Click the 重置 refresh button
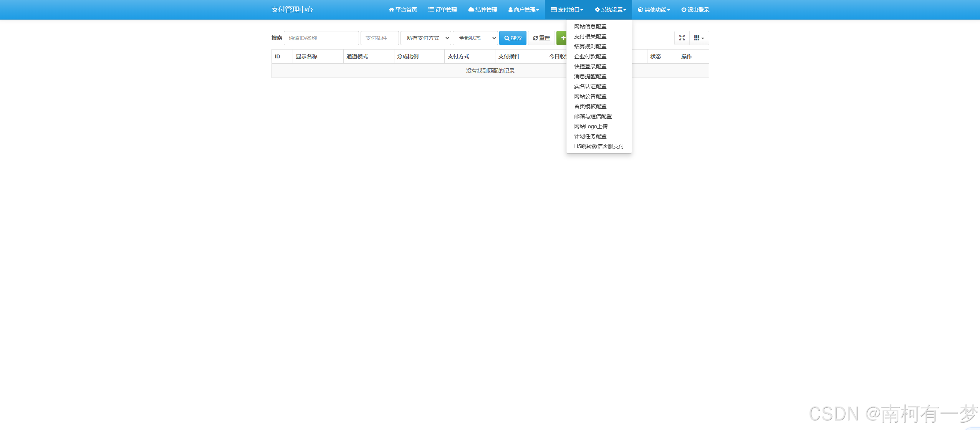 [541, 38]
